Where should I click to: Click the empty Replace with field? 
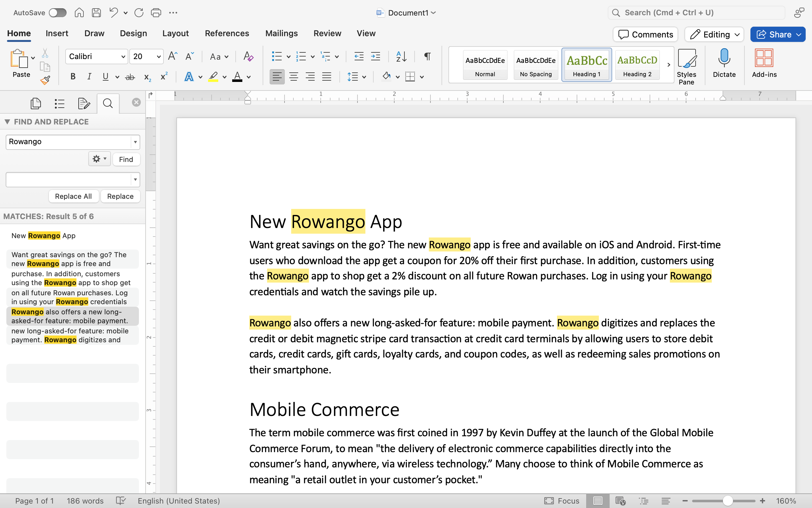(x=69, y=179)
